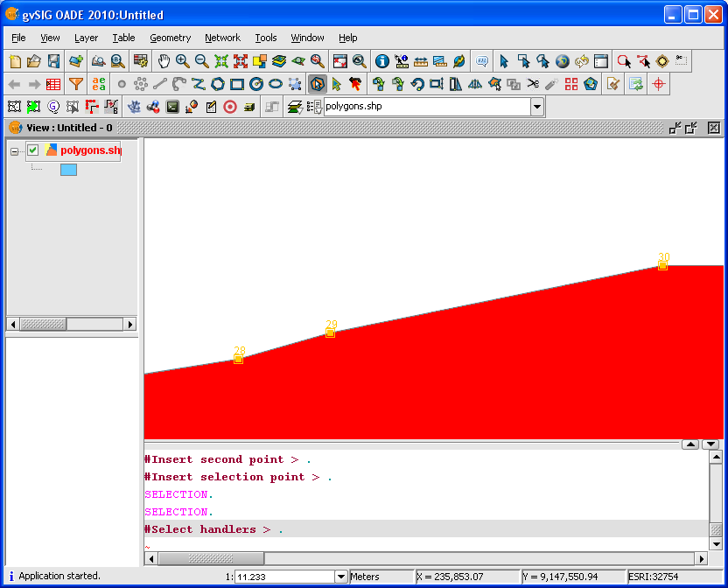This screenshot has height=588, width=728.
Task: Select the rectangle drawing tool
Action: [236, 83]
